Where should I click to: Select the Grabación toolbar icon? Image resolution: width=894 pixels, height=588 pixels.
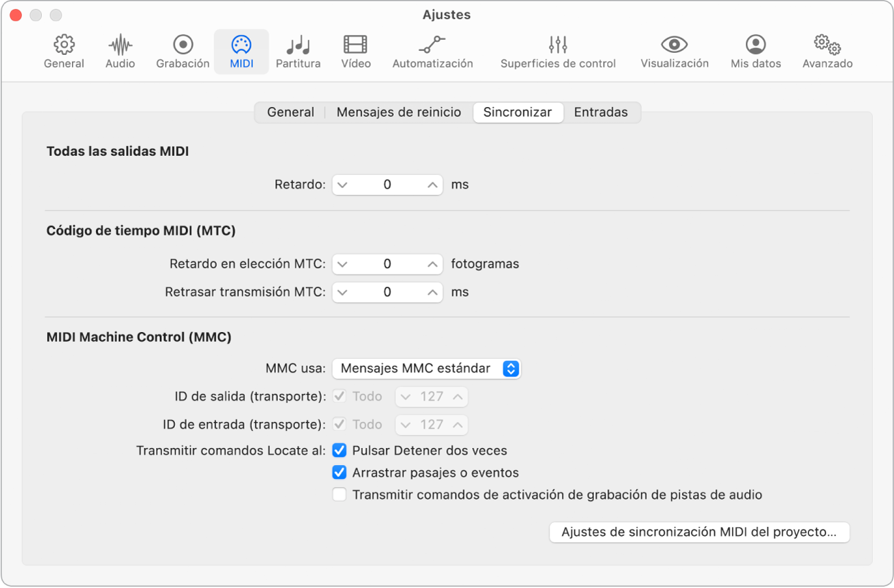click(183, 52)
